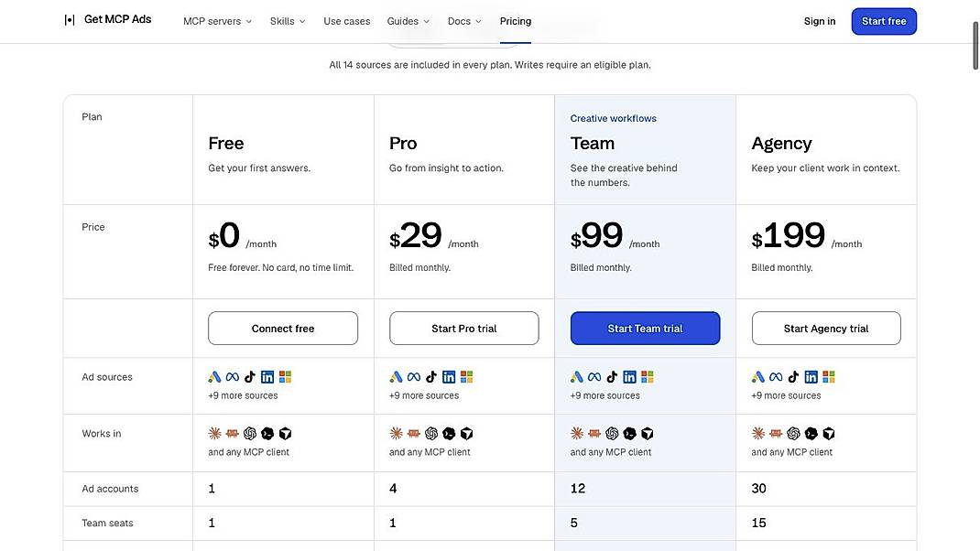Click Microsoft icon in Pro plan sources
This screenshot has height=551, width=980.
coord(466,377)
